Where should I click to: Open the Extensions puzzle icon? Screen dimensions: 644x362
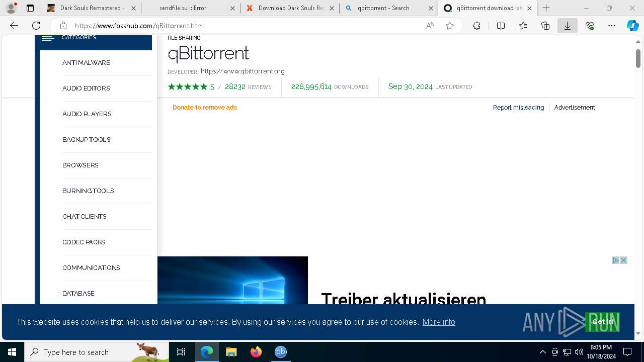[x=476, y=26]
